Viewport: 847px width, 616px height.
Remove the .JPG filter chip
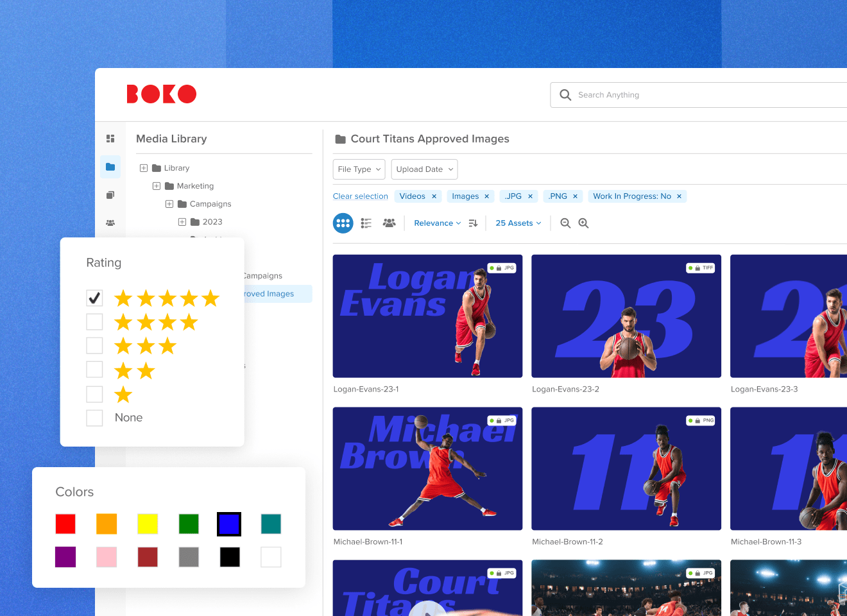[x=530, y=196]
